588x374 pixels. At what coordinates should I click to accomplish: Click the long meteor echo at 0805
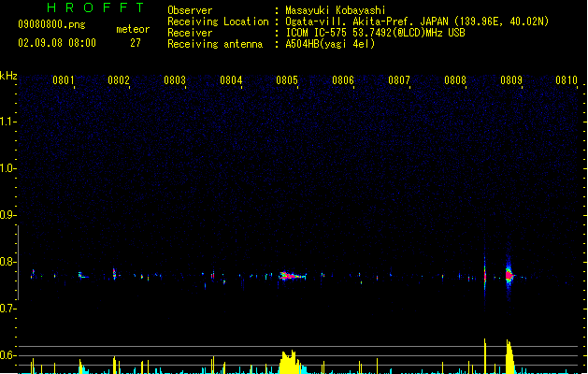[x=292, y=276]
